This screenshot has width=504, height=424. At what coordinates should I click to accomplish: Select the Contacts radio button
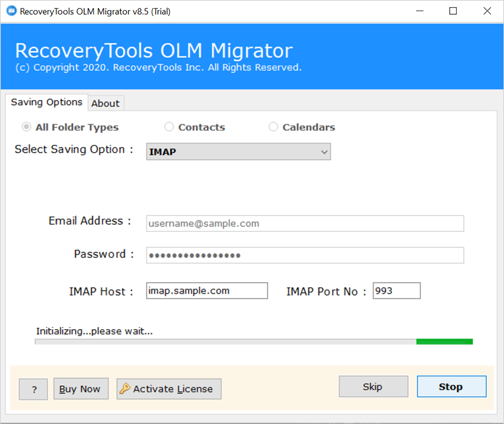[169, 127]
